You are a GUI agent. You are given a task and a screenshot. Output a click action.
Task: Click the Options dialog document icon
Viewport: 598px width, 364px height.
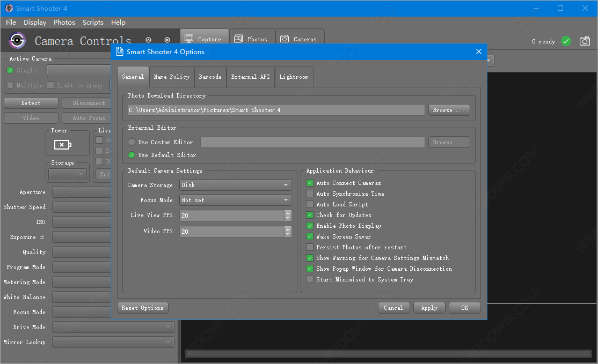click(x=120, y=51)
